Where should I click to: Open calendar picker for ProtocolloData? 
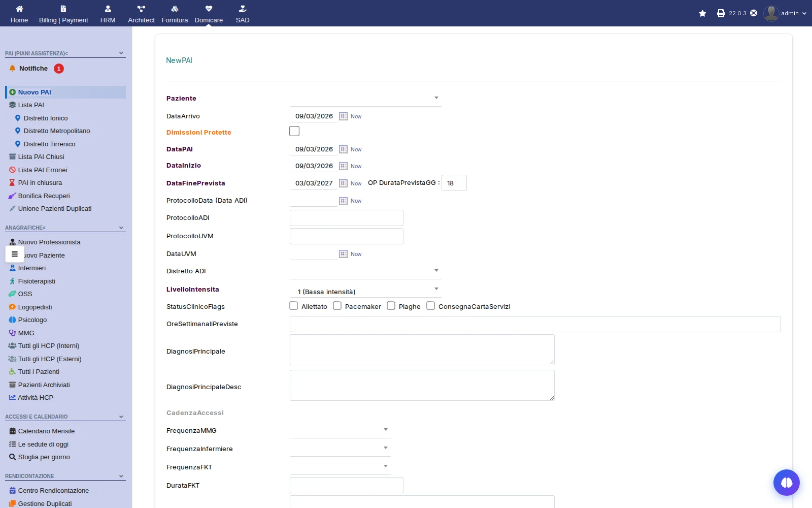click(x=343, y=201)
